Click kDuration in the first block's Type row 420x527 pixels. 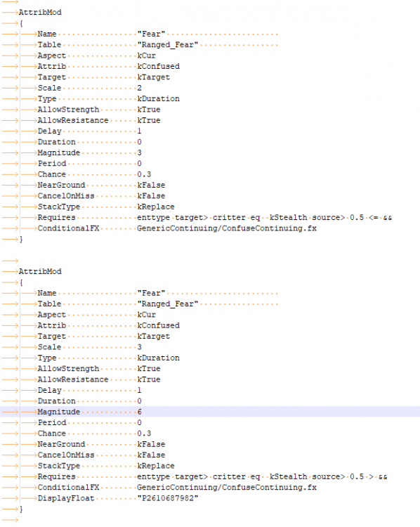coord(158,99)
